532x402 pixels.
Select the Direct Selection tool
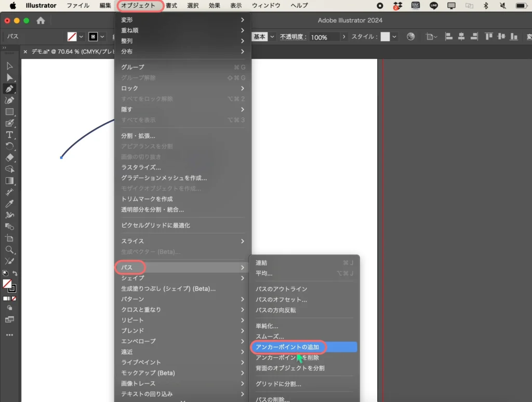click(9, 77)
